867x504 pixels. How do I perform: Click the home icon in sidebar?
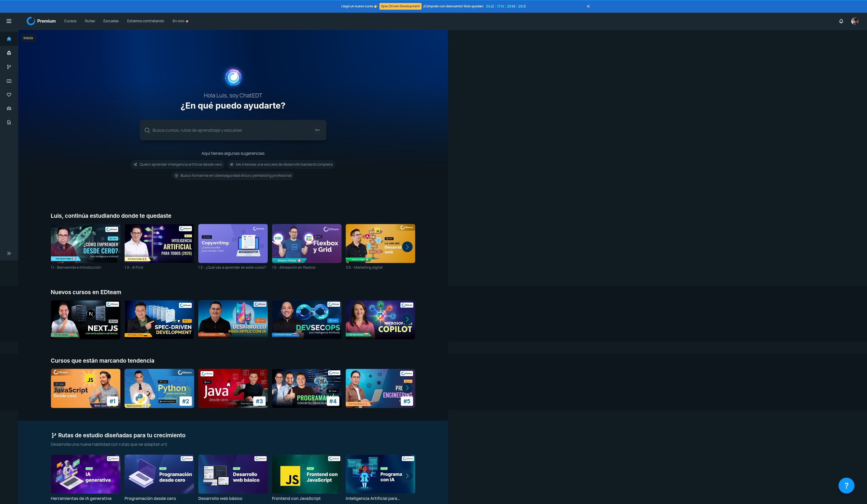(x=9, y=39)
